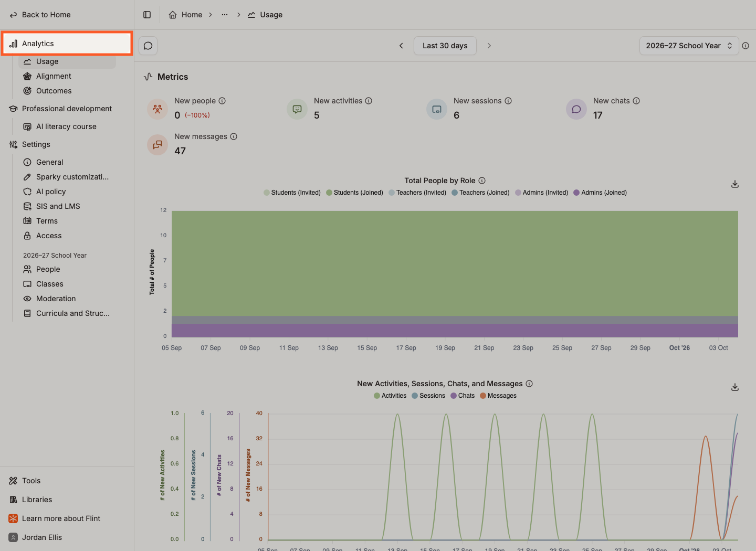Click info icon next to New activities
The image size is (756, 551).
(369, 101)
